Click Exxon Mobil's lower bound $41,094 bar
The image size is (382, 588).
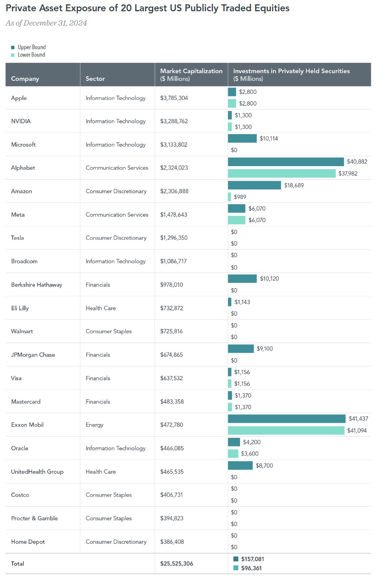click(286, 431)
